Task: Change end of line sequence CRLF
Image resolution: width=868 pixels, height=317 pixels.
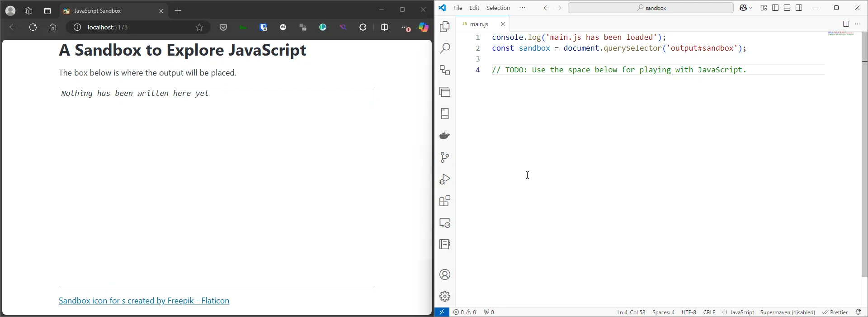Action: tap(709, 312)
